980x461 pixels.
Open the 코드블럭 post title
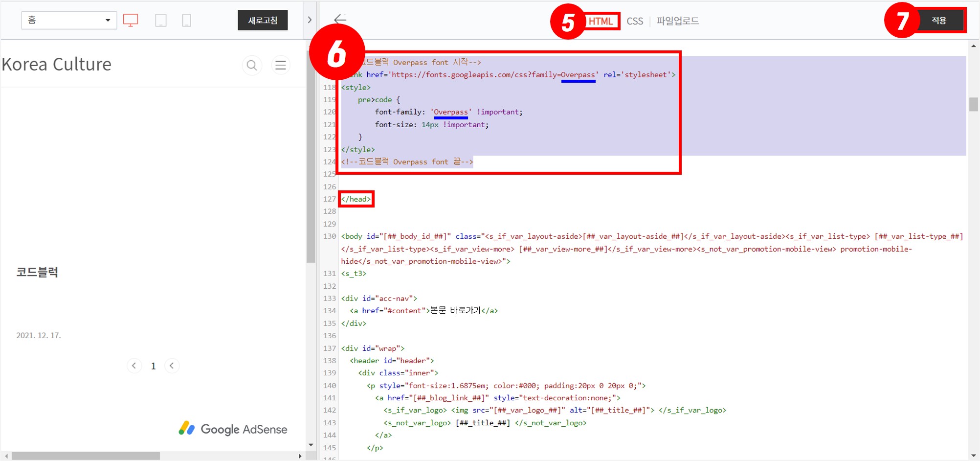pyautogui.click(x=37, y=272)
